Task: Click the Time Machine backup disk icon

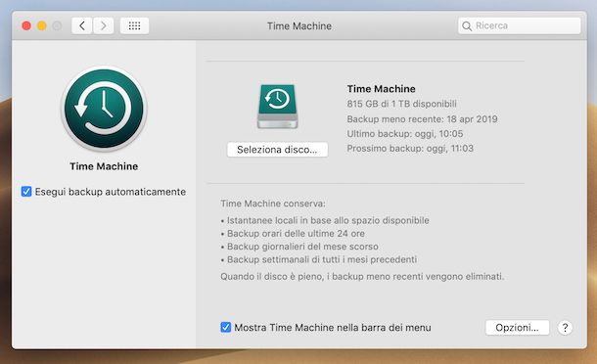Action: (277, 107)
